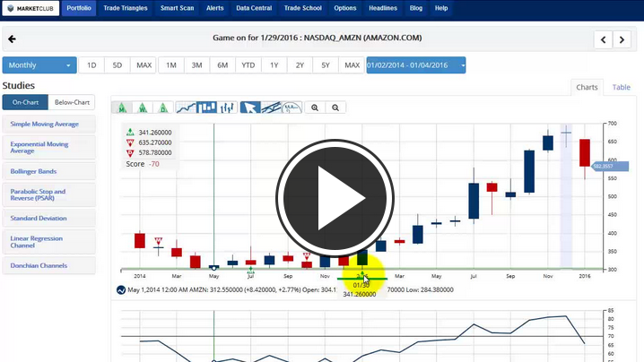Screen dimensions: 644x362
Task: Set range to 3M
Action: (196, 65)
